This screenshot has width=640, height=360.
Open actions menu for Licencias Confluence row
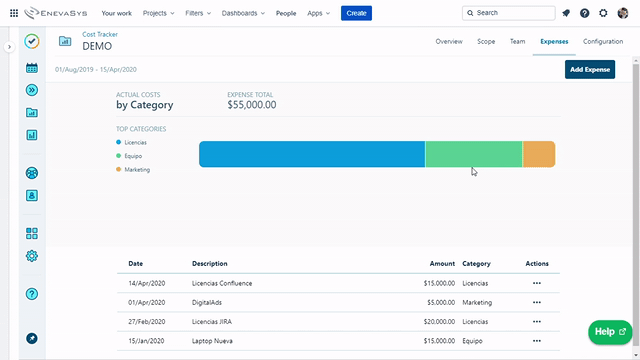tap(537, 283)
